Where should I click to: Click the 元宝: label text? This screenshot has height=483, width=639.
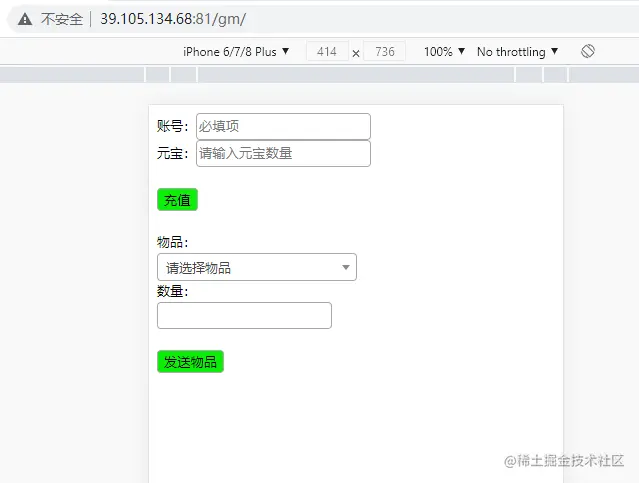click(x=172, y=153)
